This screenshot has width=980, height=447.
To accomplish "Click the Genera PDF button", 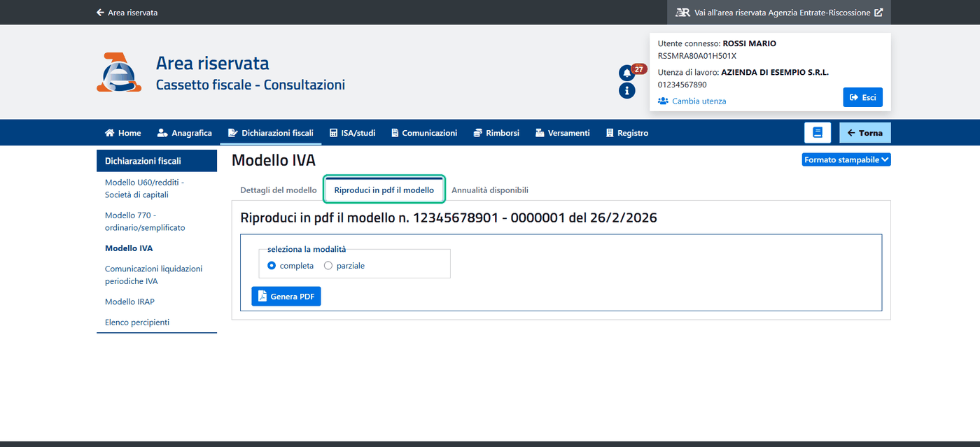I will [x=286, y=297].
